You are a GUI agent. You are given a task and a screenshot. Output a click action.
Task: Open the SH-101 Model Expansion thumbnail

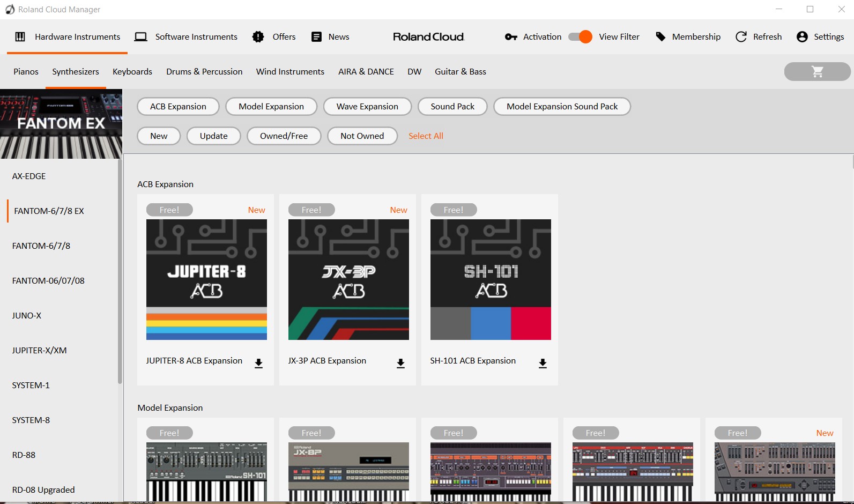[206, 472]
